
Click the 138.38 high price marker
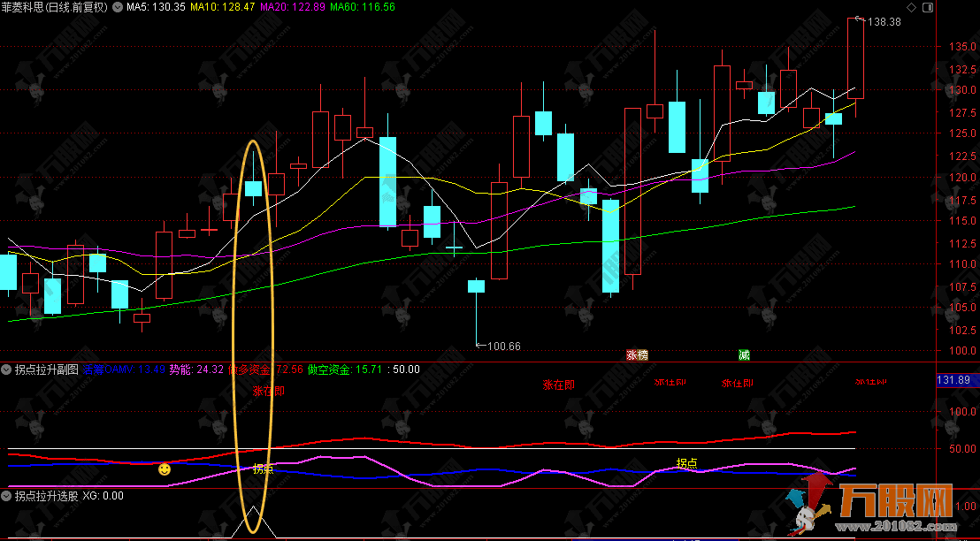(884, 22)
